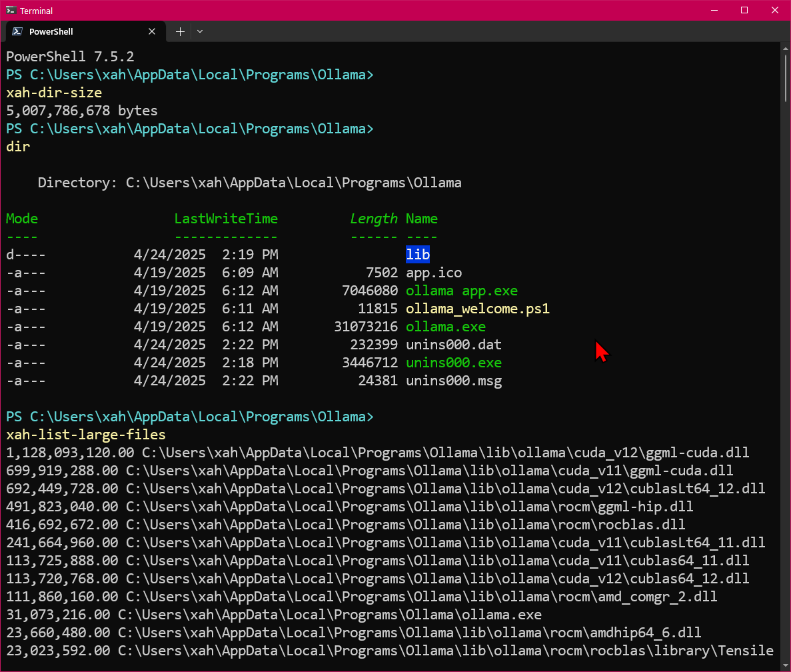Click the 699,919,288.00 cuda_v11 ggml-cuda.dll line

pyautogui.click(x=369, y=471)
